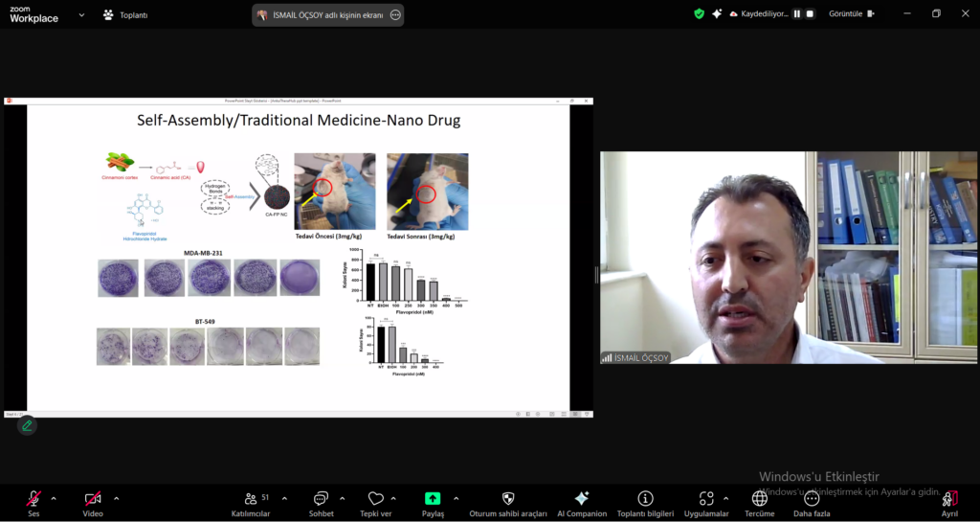
Task: Open Görüntüle view layout button
Action: click(851, 14)
